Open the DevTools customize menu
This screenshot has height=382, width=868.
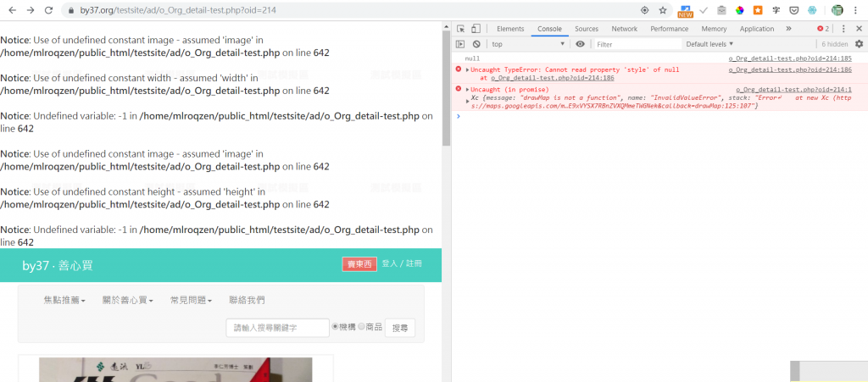click(x=843, y=29)
